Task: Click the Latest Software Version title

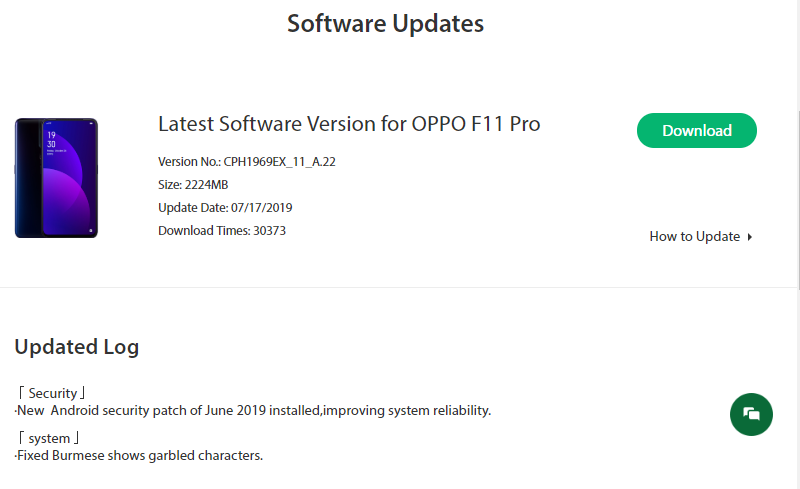Action: (349, 125)
